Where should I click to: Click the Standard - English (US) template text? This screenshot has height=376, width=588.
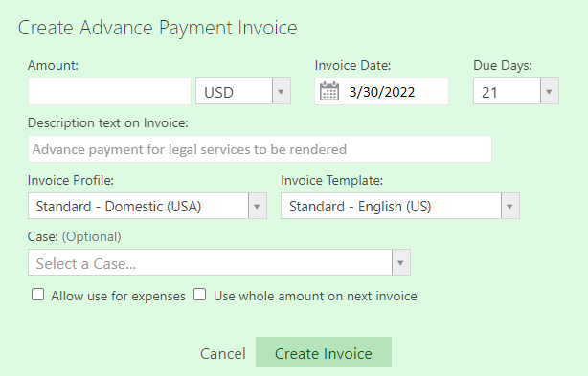(x=360, y=207)
